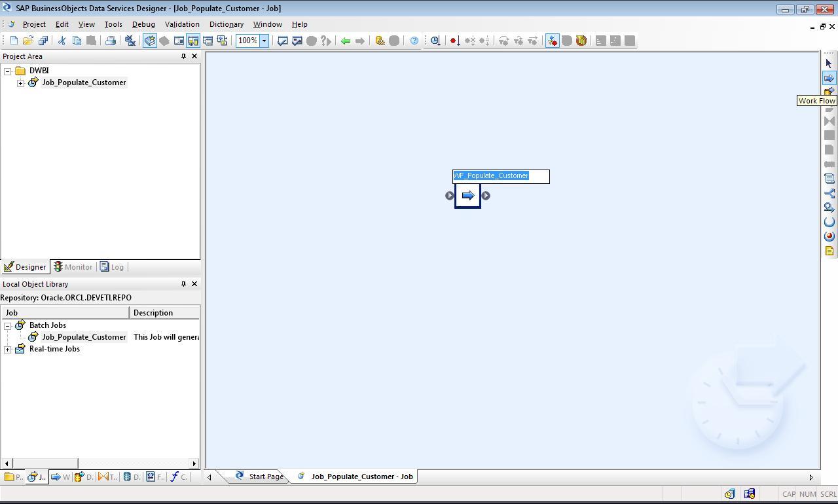Select the While Loop tool in the palette
The height and width of the screenshot is (504, 838).
tap(829, 207)
